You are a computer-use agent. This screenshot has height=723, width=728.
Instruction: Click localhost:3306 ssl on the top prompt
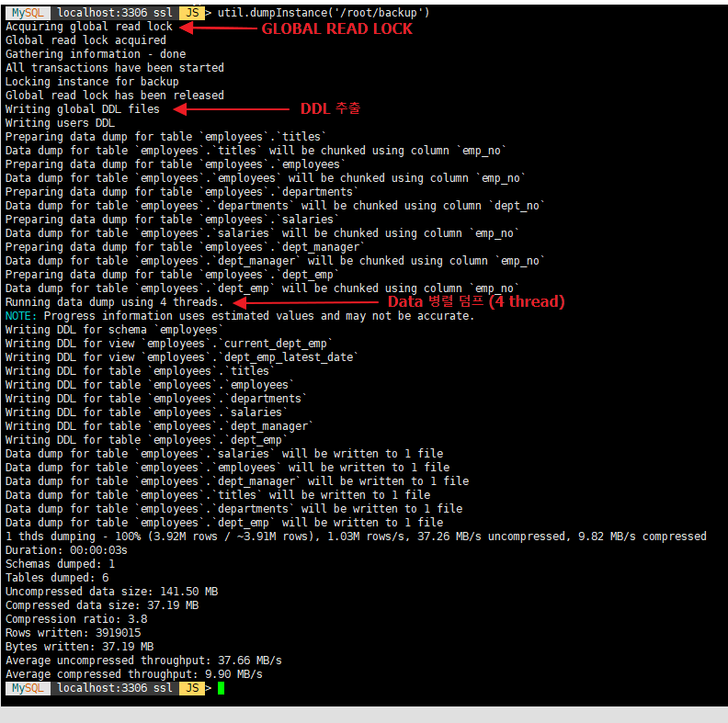[x=114, y=13]
